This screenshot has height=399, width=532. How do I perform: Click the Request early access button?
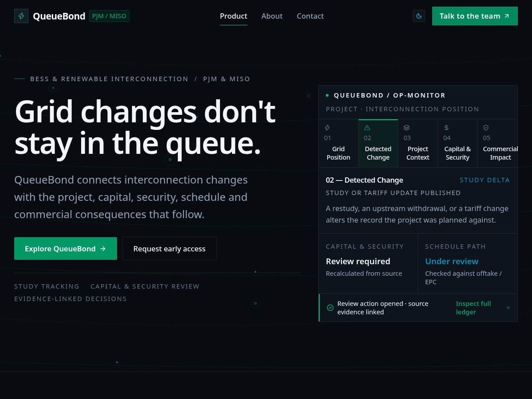pos(169,249)
